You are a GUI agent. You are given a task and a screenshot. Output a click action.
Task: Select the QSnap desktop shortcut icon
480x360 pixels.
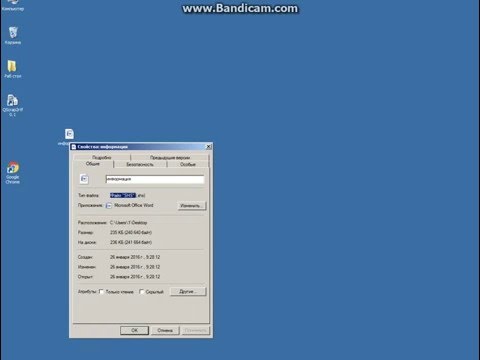(x=12, y=105)
